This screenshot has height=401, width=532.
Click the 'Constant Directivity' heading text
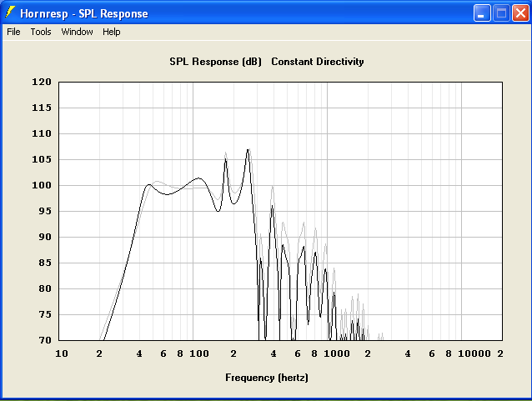(x=318, y=62)
